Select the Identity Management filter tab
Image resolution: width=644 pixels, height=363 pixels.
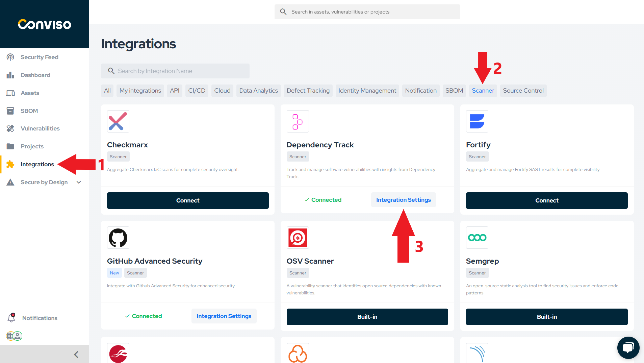point(367,91)
